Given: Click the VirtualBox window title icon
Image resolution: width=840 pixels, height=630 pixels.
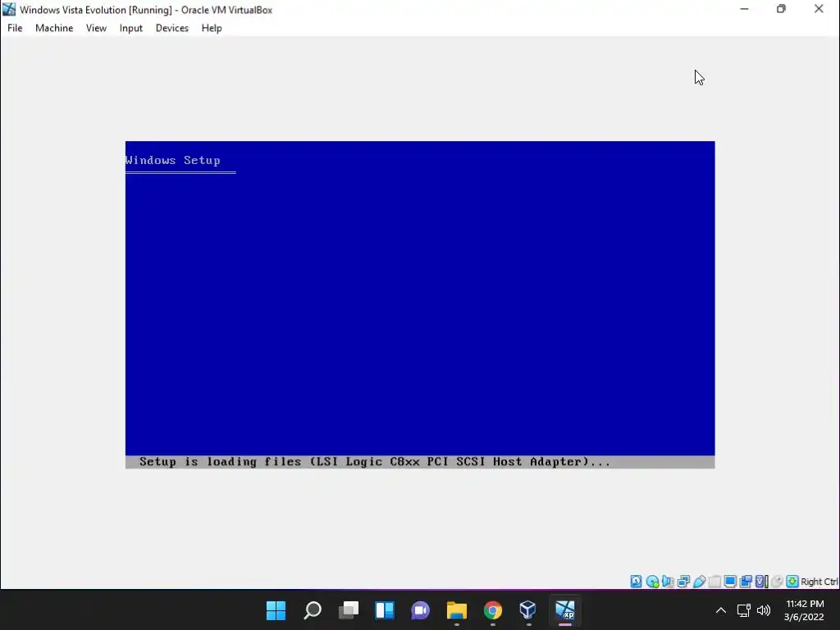Looking at the screenshot, I should pyautogui.click(x=9, y=9).
